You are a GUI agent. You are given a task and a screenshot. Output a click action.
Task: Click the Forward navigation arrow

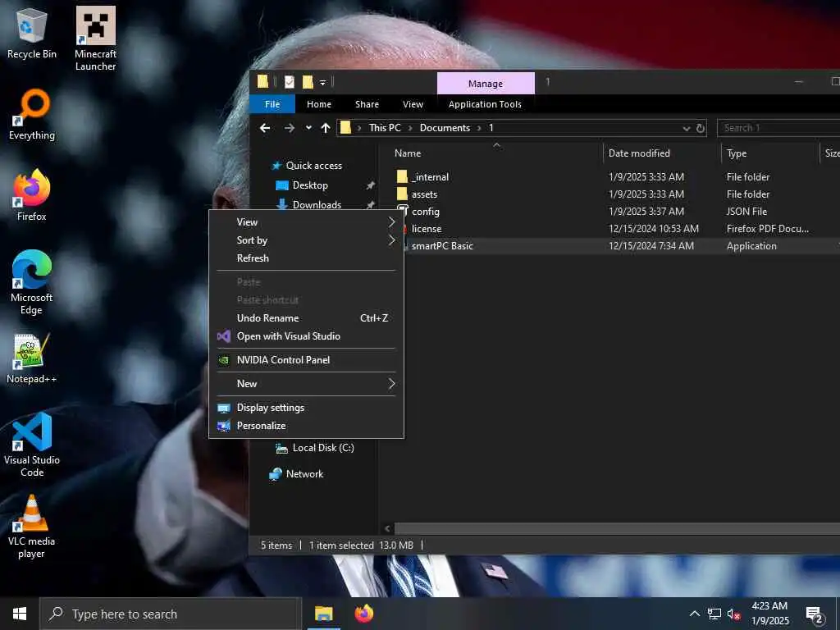290,128
